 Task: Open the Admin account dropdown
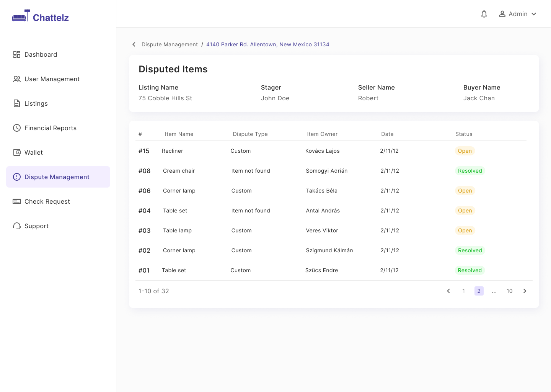pyautogui.click(x=518, y=14)
